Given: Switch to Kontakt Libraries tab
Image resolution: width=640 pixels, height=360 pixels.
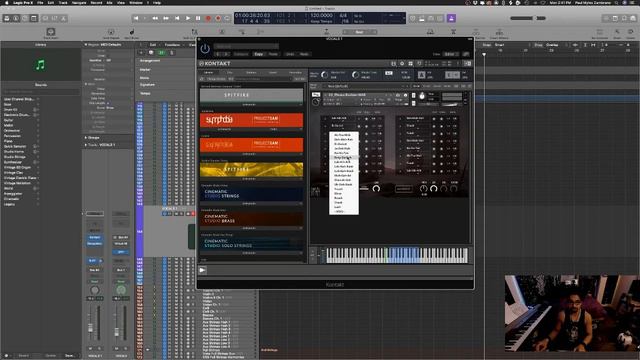Looking at the screenshot, I should point(208,72).
